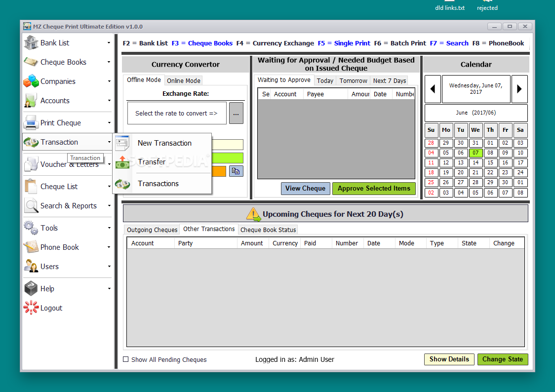Open the Today approval tab
The image size is (555, 392).
[x=325, y=80]
